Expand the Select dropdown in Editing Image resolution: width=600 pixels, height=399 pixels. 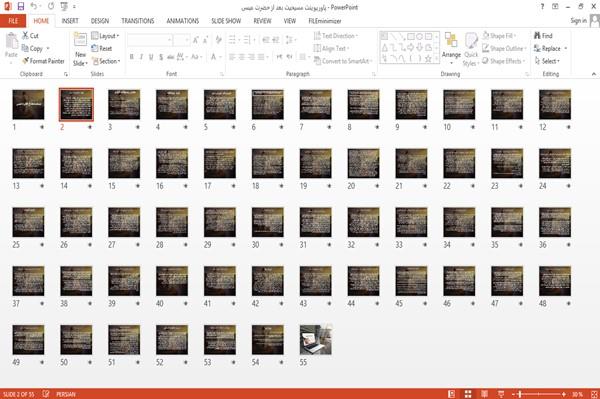(x=547, y=61)
